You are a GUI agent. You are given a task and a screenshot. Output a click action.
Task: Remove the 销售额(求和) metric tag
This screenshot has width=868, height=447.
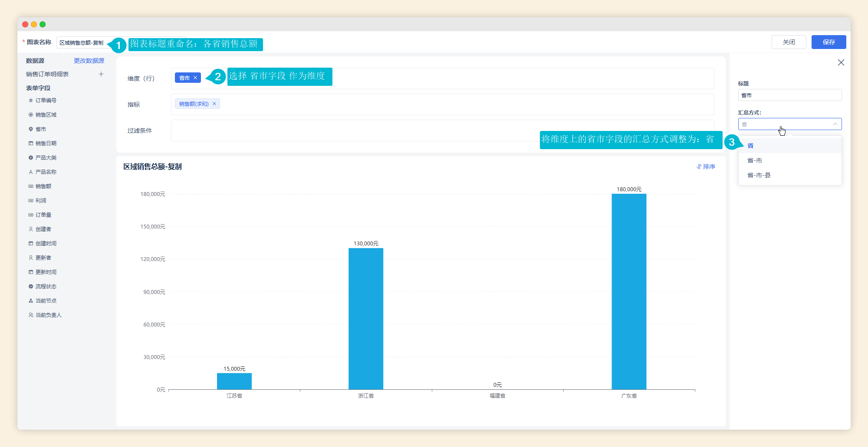pyautogui.click(x=214, y=104)
